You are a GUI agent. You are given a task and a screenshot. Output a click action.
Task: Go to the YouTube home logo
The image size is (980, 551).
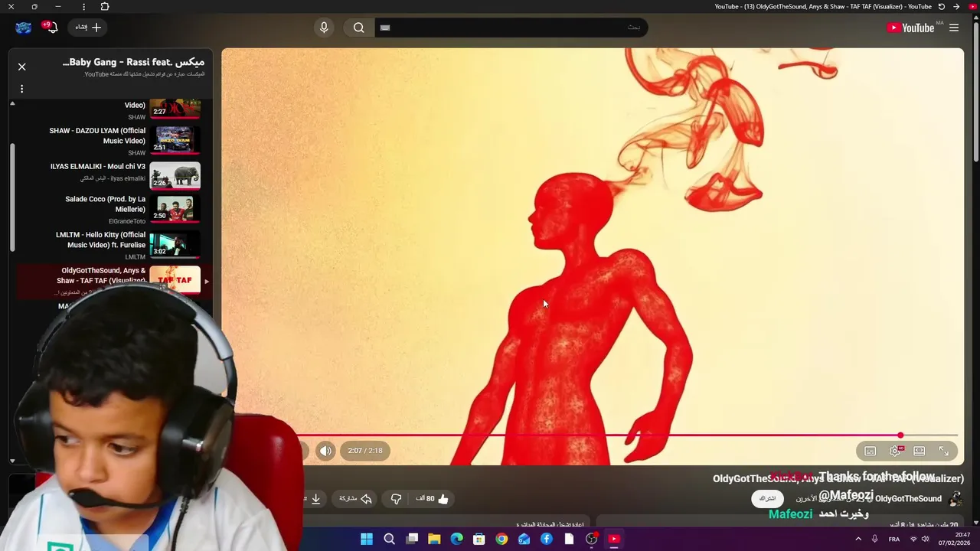(x=910, y=28)
